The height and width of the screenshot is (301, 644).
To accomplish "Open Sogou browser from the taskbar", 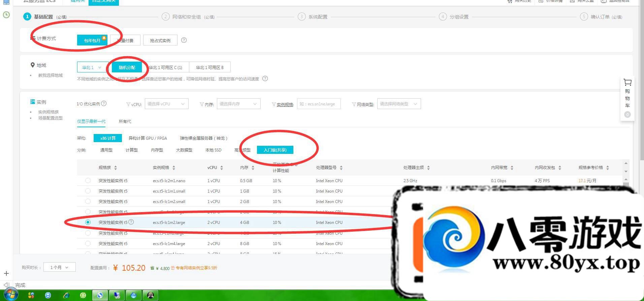I will click(x=100, y=295).
